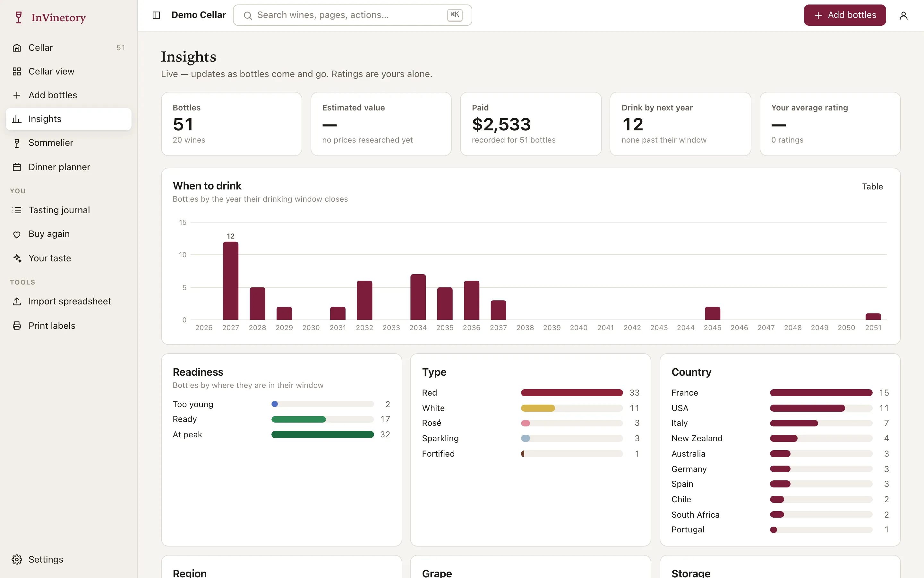Viewport: 924px width, 578px height.
Task: Open the user account profile icon
Action: (x=903, y=15)
